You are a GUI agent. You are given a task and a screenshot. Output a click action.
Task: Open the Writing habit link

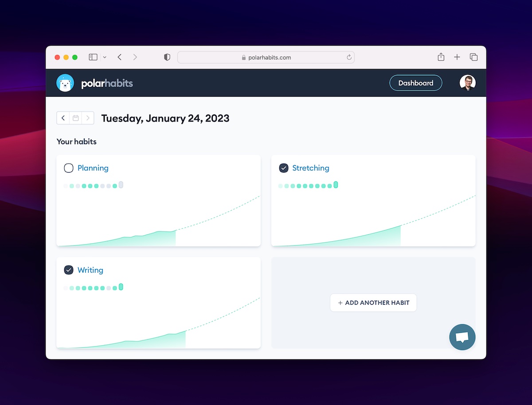pos(90,270)
